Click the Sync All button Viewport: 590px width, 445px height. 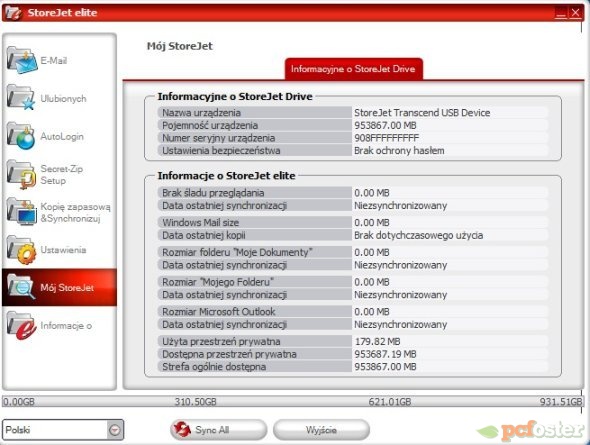[x=218, y=430]
